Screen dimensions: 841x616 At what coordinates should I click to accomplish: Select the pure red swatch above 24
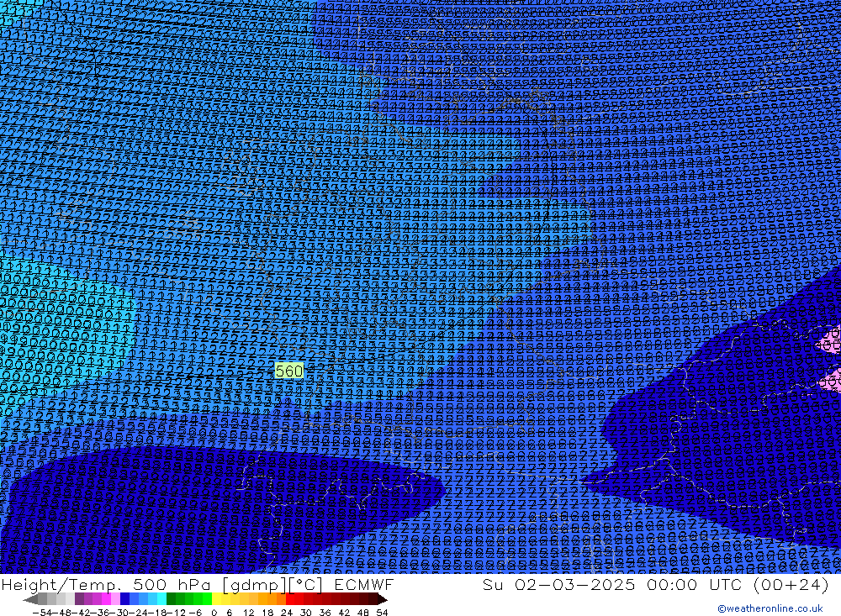pyautogui.click(x=291, y=599)
